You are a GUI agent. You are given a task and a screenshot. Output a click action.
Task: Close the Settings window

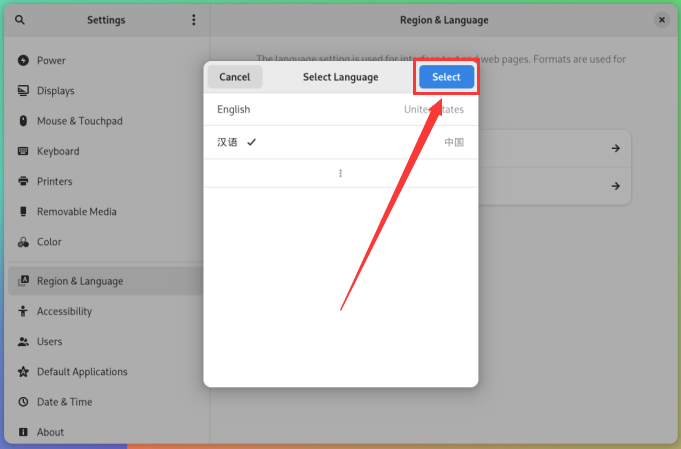[x=662, y=20]
